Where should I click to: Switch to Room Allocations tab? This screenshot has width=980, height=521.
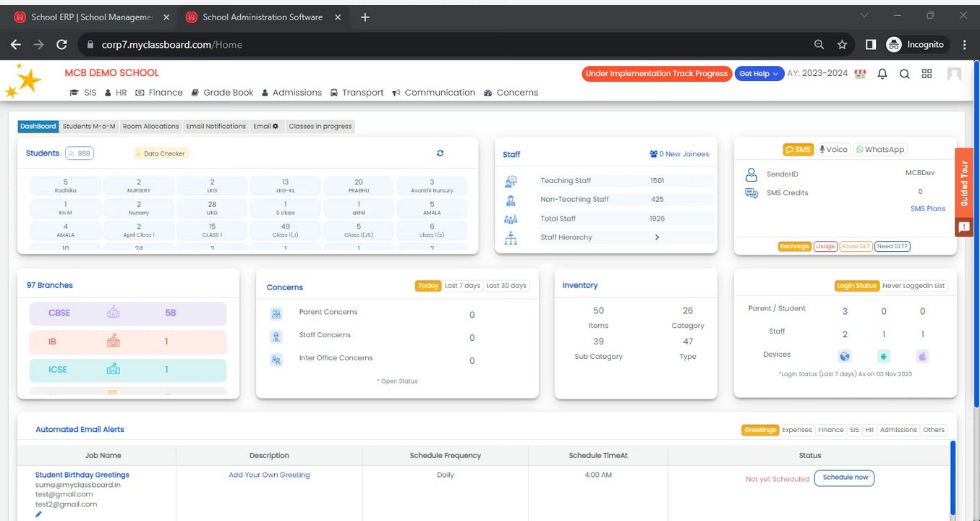click(150, 126)
